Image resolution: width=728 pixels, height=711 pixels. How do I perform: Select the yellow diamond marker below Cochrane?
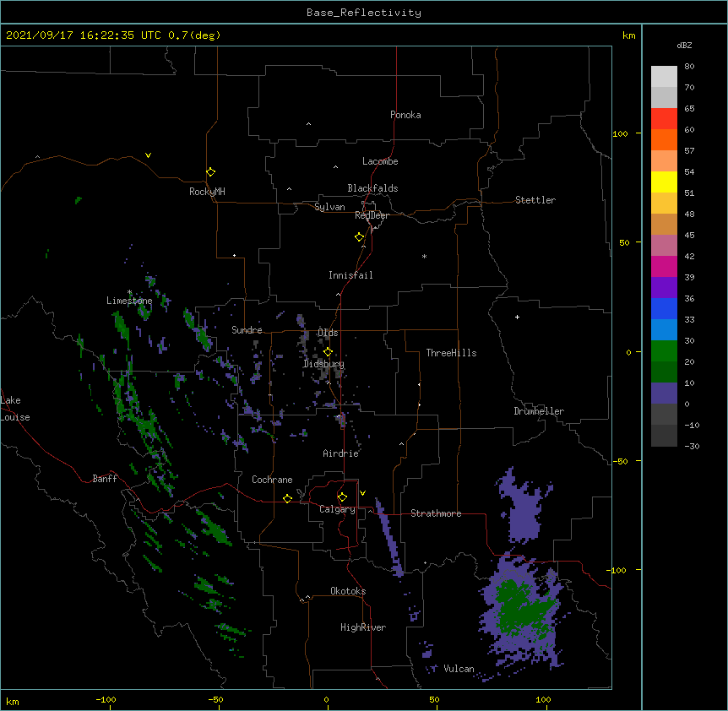(x=287, y=498)
